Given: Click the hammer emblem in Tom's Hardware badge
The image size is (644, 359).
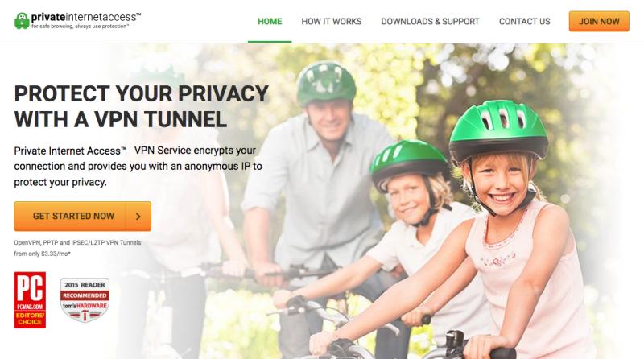Looking at the screenshot, I should click(x=85, y=315).
